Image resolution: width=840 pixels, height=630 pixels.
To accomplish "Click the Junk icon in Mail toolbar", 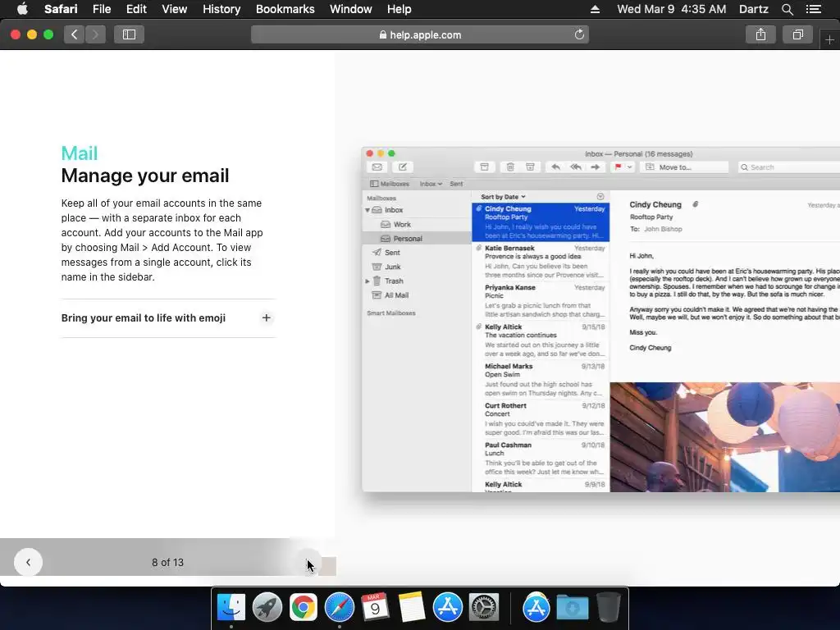I will pyautogui.click(x=530, y=167).
